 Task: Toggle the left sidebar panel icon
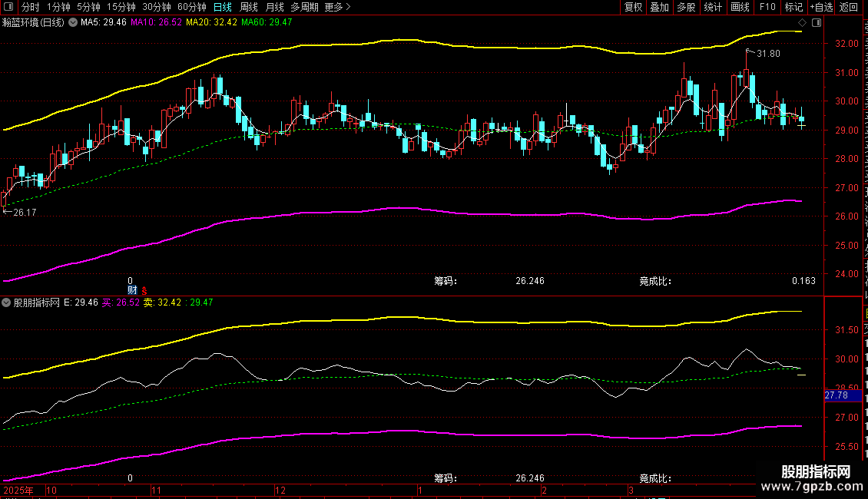point(8,7)
